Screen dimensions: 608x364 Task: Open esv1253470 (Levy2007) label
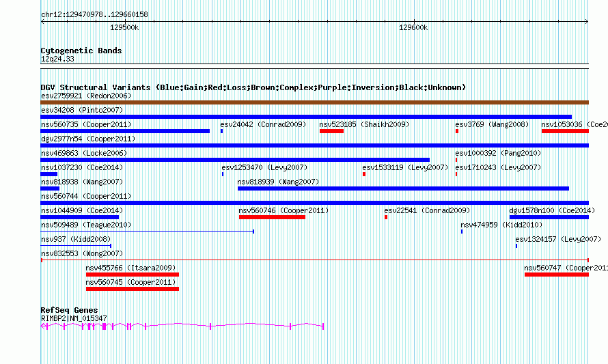pos(264,167)
